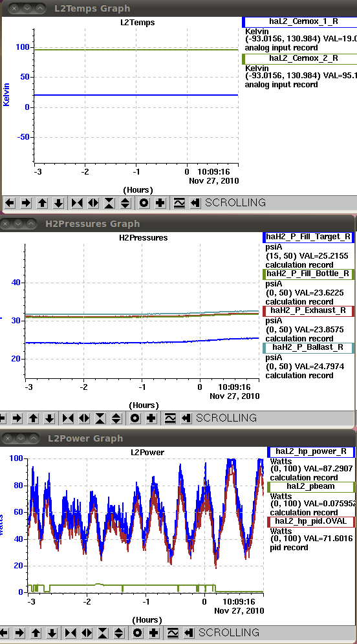Image resolution: width=357 pixels, height=644 pixels.
Task: Toggle scroll mode graph icon in H2Pressures
Action: [170, 418]
